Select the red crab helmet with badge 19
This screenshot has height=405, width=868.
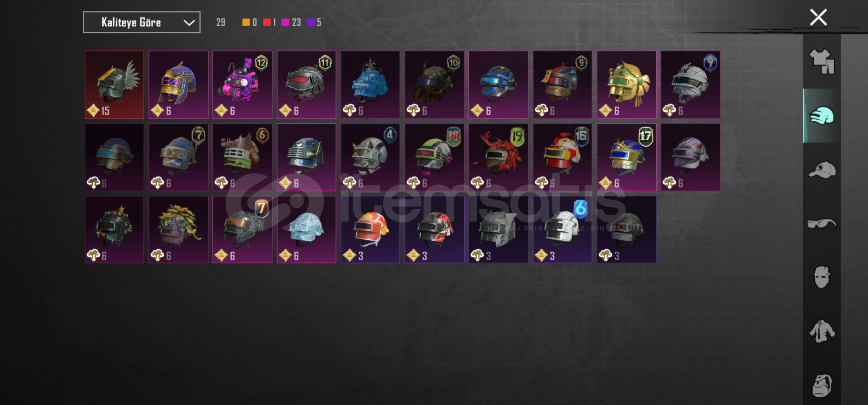click(x=498, y=157)
